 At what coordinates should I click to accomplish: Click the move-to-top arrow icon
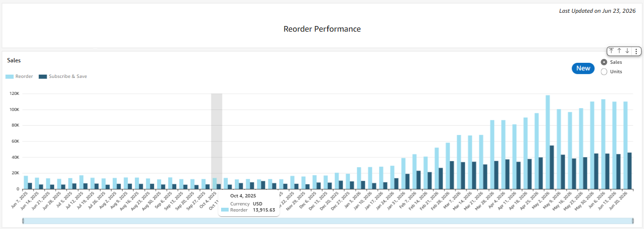611,51
